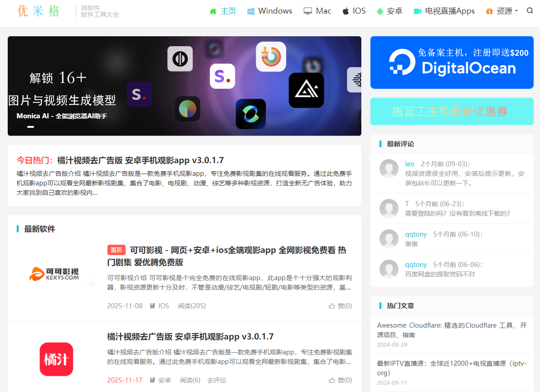Click the Android robot icon
Viewport: 540px width, 392px height.
[380, 11]
